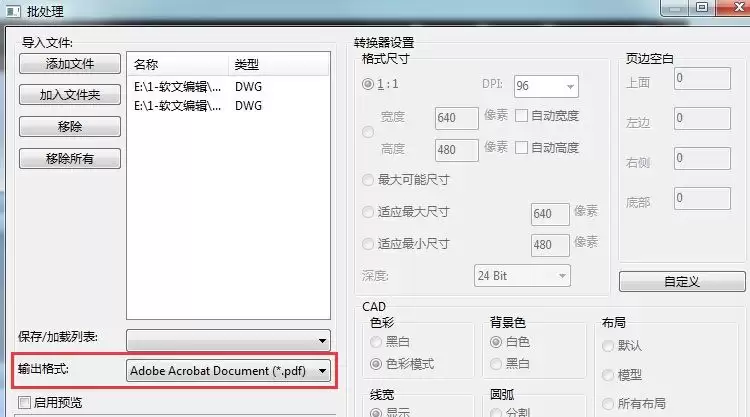Remove all files with 移除所有

70,158
